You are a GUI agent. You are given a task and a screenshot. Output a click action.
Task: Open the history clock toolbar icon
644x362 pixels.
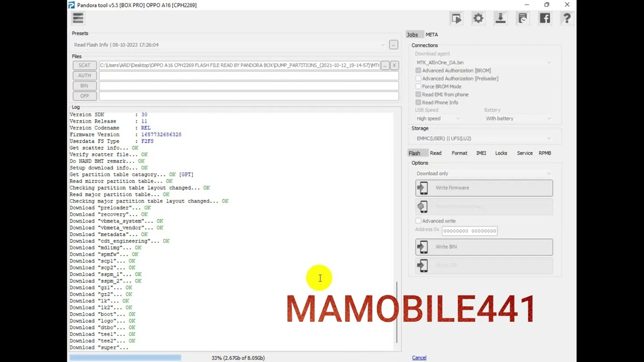point(523,19)
